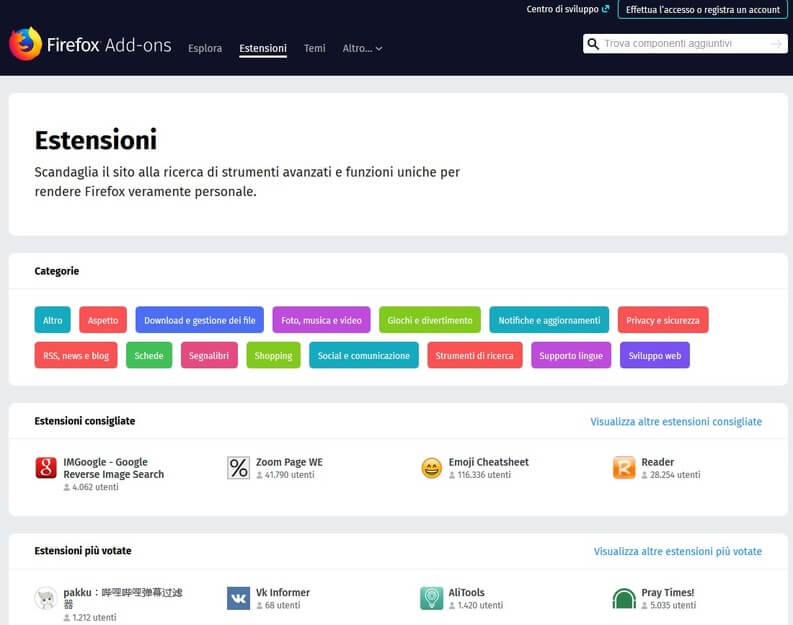Open IMGoogle - Google Reverse Image Search title
The height and width of the screenshot is (625, 793).
(113, 468)
